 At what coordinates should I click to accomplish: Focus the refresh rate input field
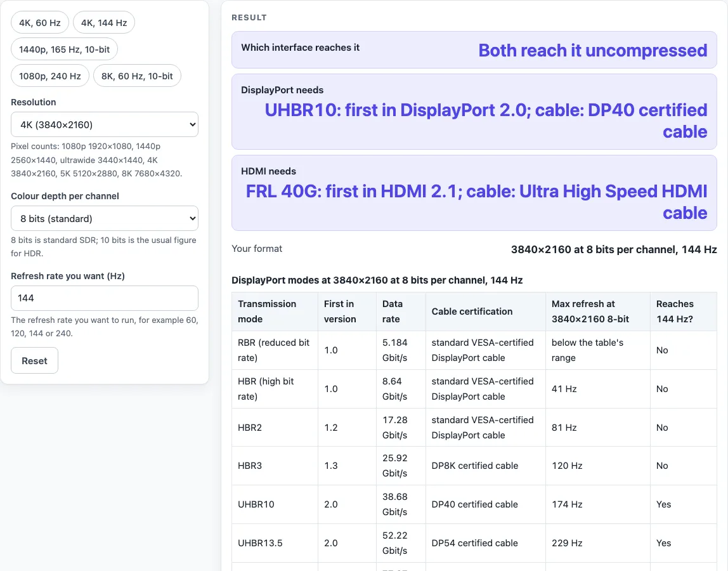[x=105, y=298]
